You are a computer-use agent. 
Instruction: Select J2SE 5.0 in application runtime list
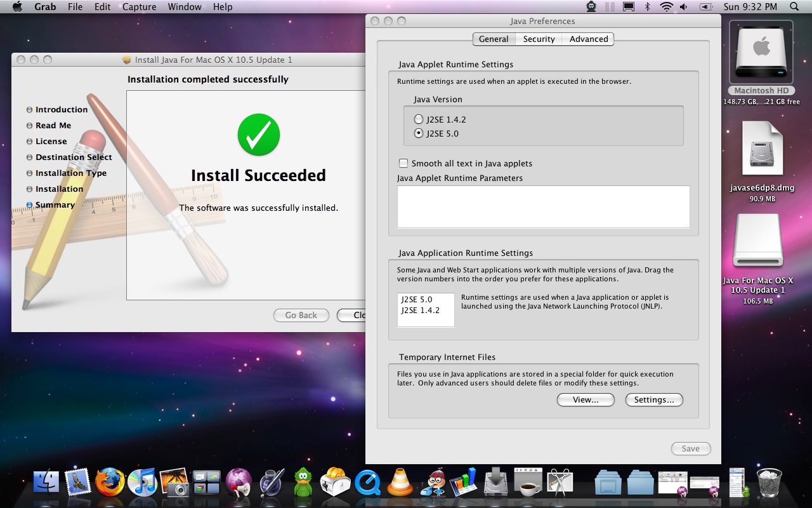417,299
